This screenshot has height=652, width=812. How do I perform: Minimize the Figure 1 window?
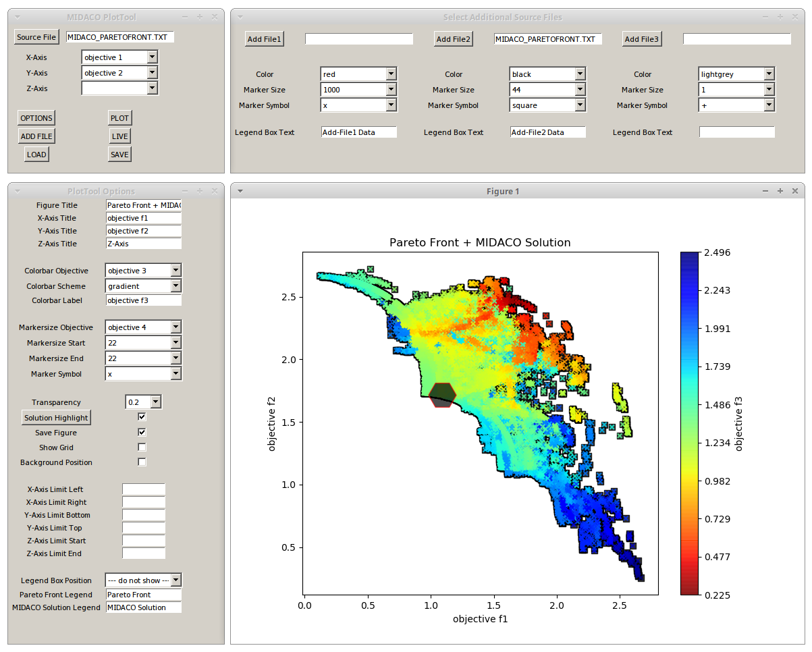[765, 191]
